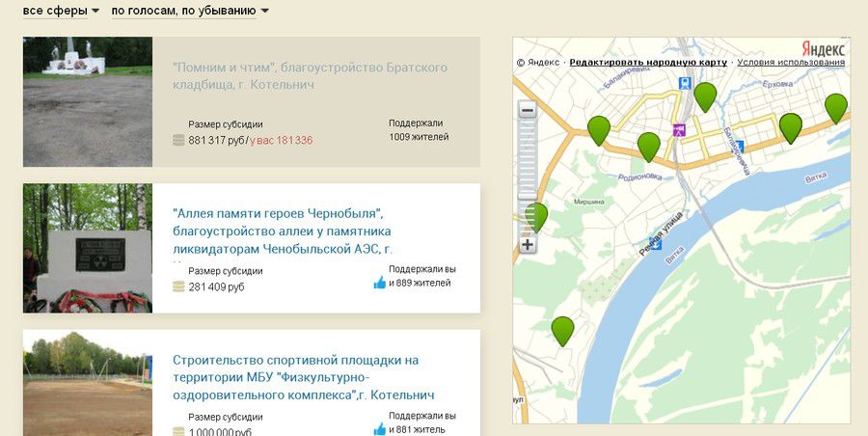This screenshot has height=436, width=868.
Task: Click the southernmost green marker on the map
Action: (x=562, y=330)
